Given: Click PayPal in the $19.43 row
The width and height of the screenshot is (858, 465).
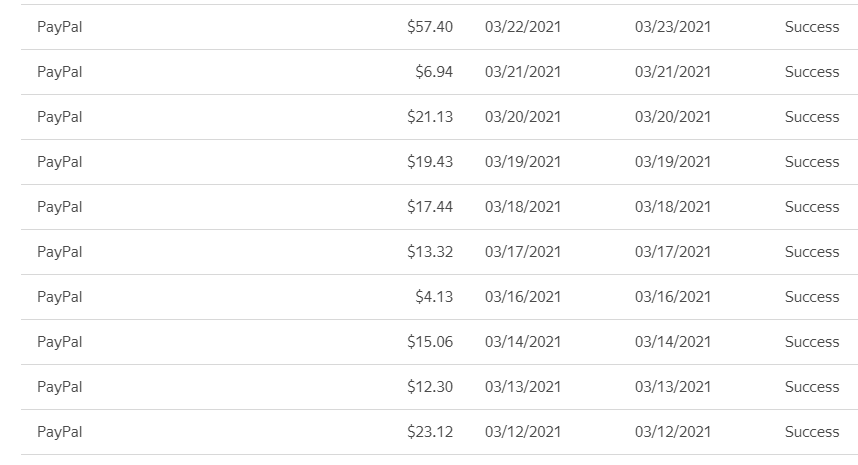Looking at the screenshot, I should (x=59, y=162).
